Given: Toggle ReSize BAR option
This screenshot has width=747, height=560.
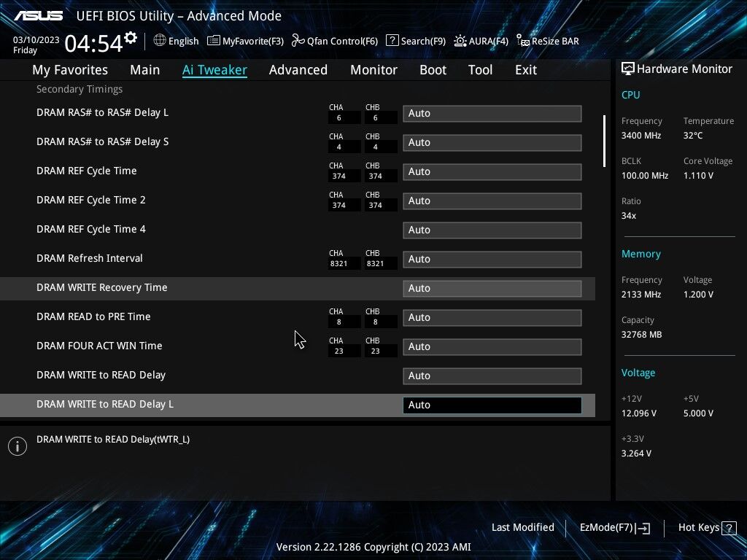Looking at the screenshot, I should click(x=547, y=41).
